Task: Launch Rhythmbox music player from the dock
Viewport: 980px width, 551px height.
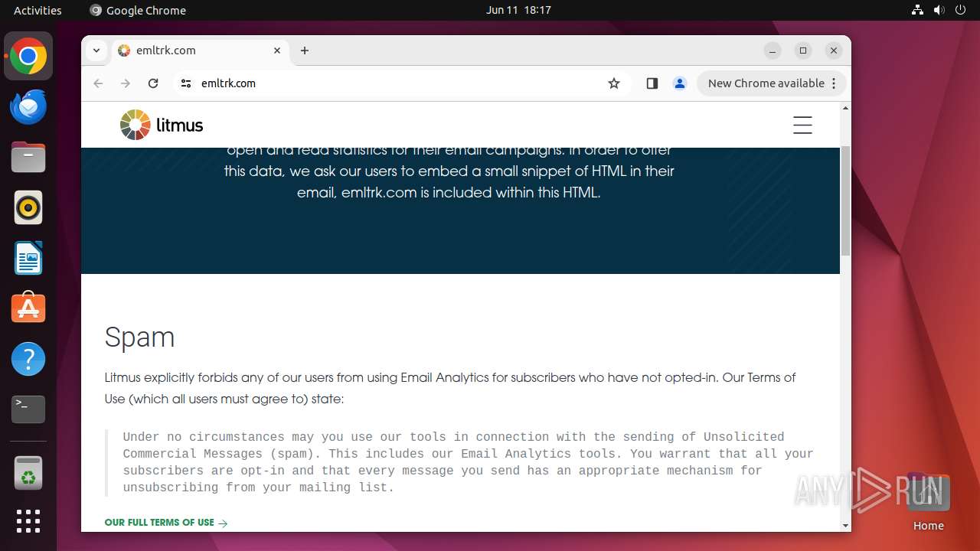Action: (x=28, y=207)
